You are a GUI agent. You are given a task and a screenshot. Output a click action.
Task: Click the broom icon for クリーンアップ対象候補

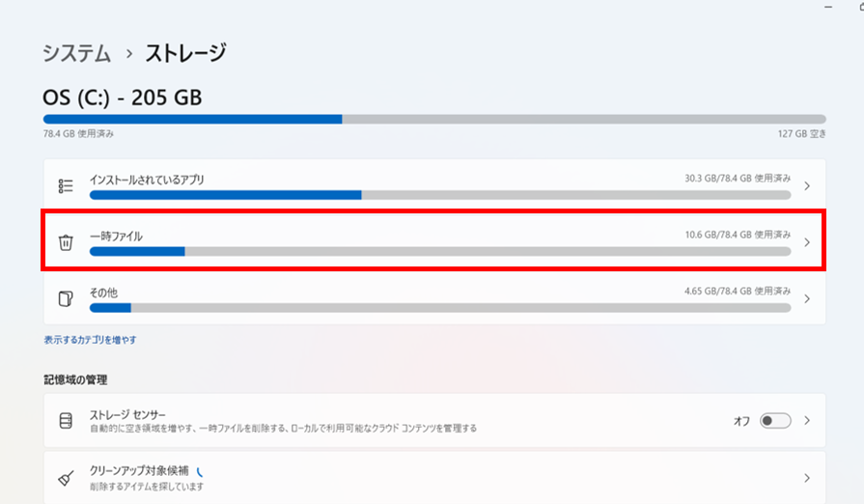66,478
